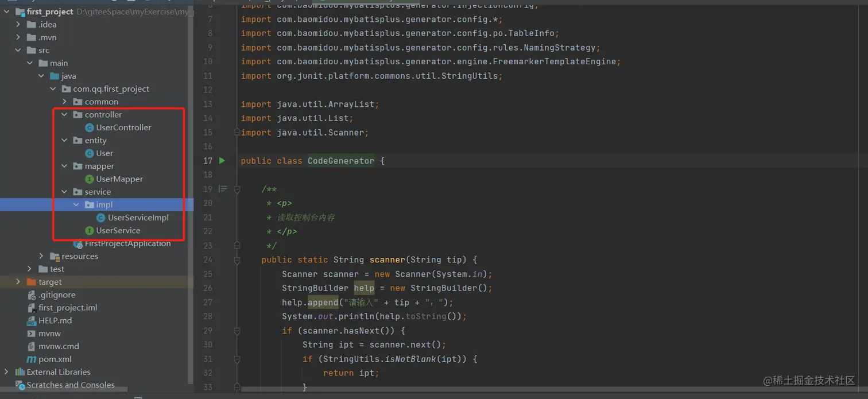This screenshot has height=399, width=868.
Task: Click the orange target folder icon
Action: [32, 282]
